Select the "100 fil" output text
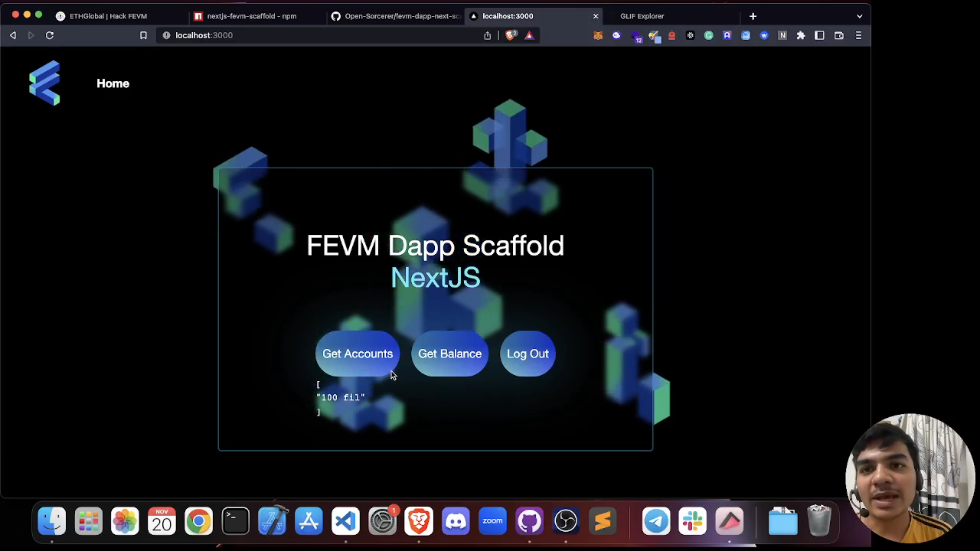 tap(341, 397)
